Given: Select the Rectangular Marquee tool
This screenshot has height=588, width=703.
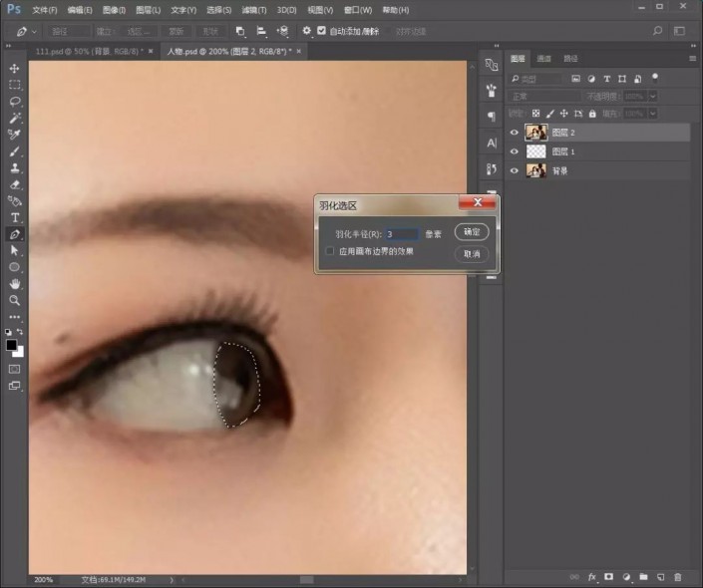Looking at the screenshot, I should point(14,85).
